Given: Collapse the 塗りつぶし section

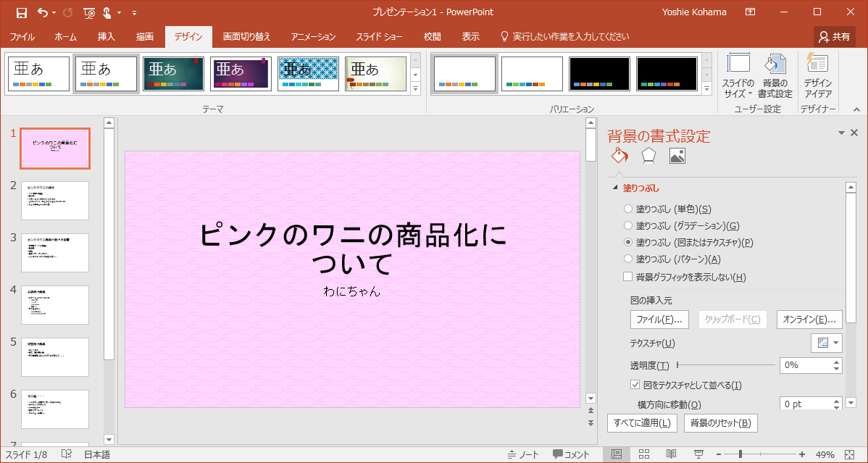Looking at the screenshot, I should [x=616, y=188].
